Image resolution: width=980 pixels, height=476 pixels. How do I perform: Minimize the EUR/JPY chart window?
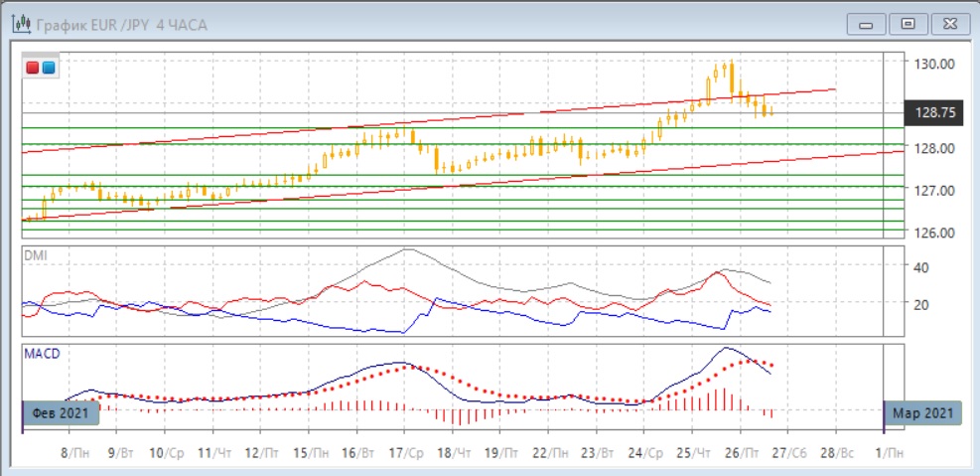coord(870,24)
